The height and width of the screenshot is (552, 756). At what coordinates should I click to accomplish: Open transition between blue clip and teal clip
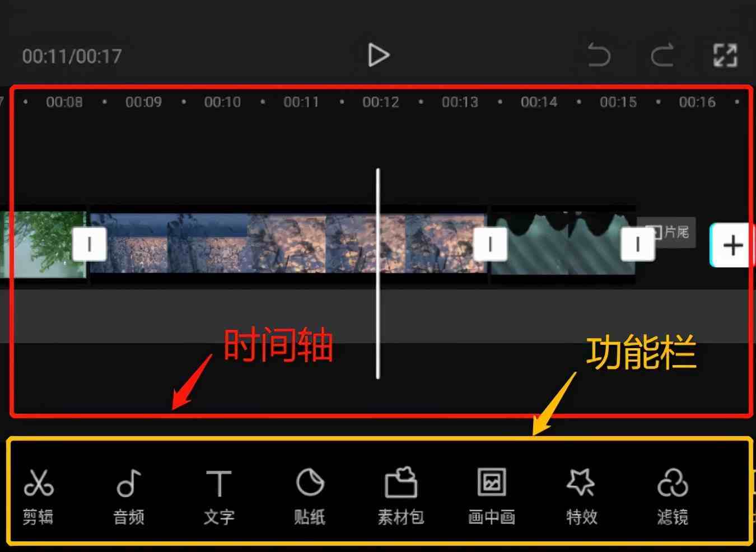[x=490, y=244]
